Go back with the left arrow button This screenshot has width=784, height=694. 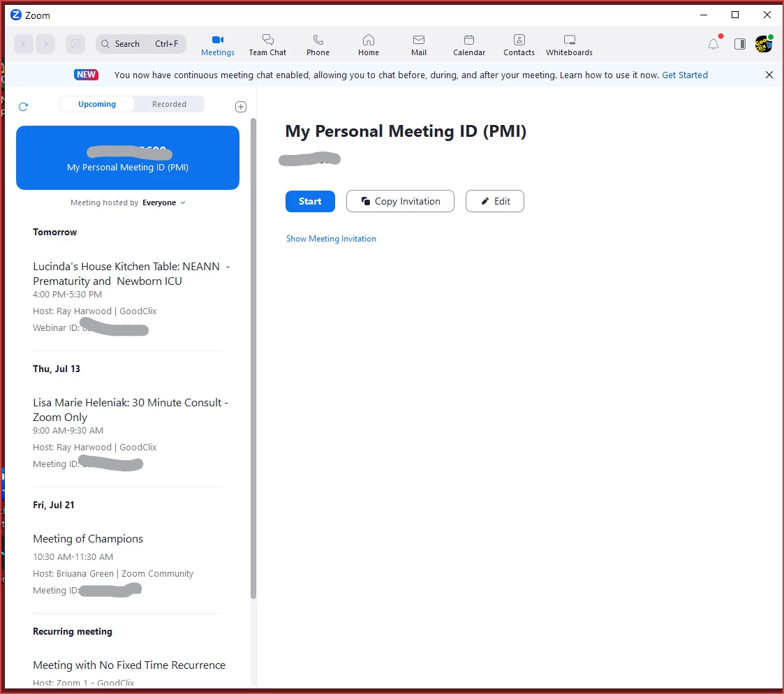[24, 44]
